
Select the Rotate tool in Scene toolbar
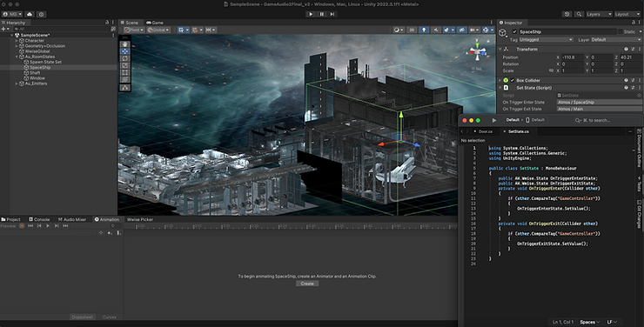(x=125, y=58)
